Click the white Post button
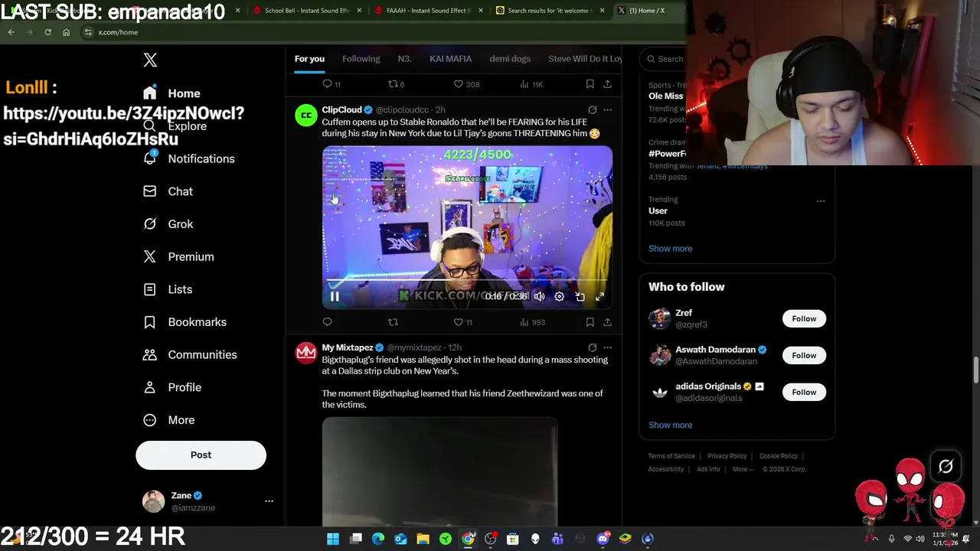 pos(201,455)
